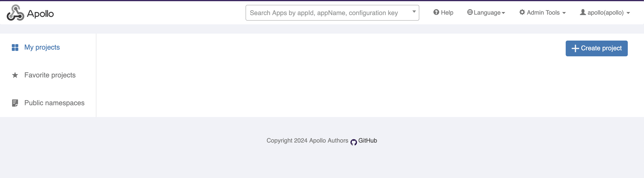Click the Help question mark icon
Viewport: 644px width, 178px height.
[436, 12]
